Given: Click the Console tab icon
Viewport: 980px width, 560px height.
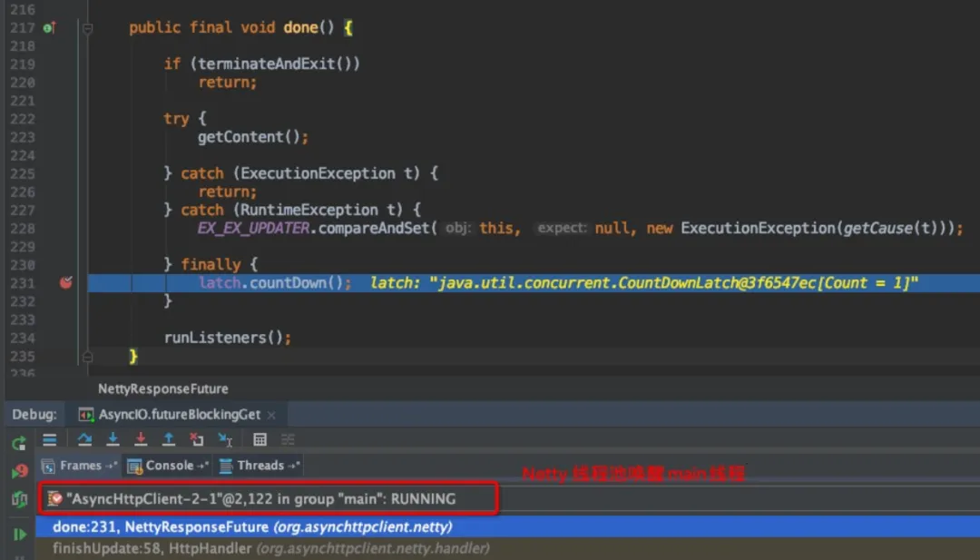Looking at the screenshot, I should click(134, 467).
